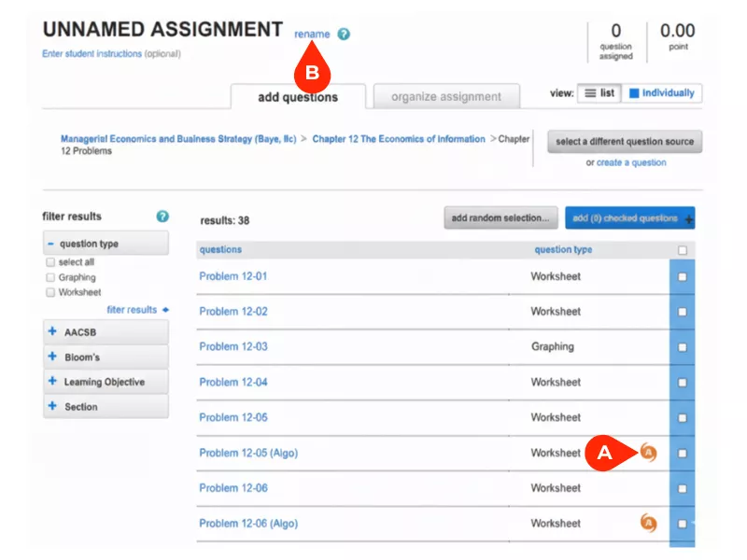The height and width of the screenshot is (560, 747).
Task: Expand the Section filter
Action: [x=51, y=406]
